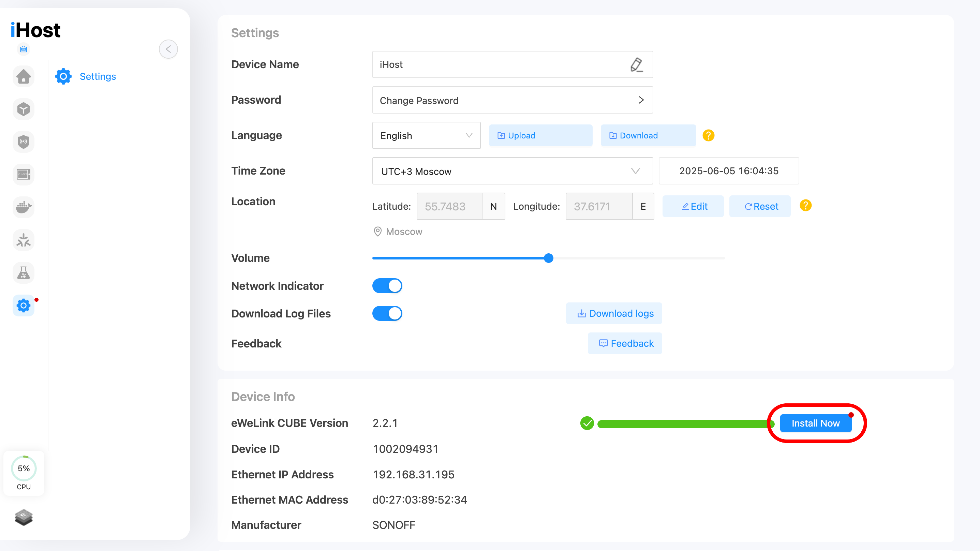The height and width of the screenshot is (551, 980).
Task: Click the version value 2.2.1
Action: click(385, 423)
